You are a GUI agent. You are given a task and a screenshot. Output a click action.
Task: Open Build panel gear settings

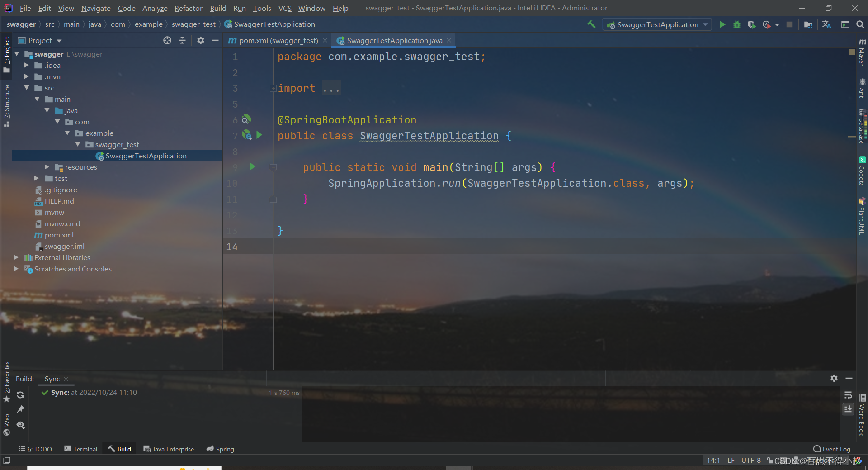(834, 378)
